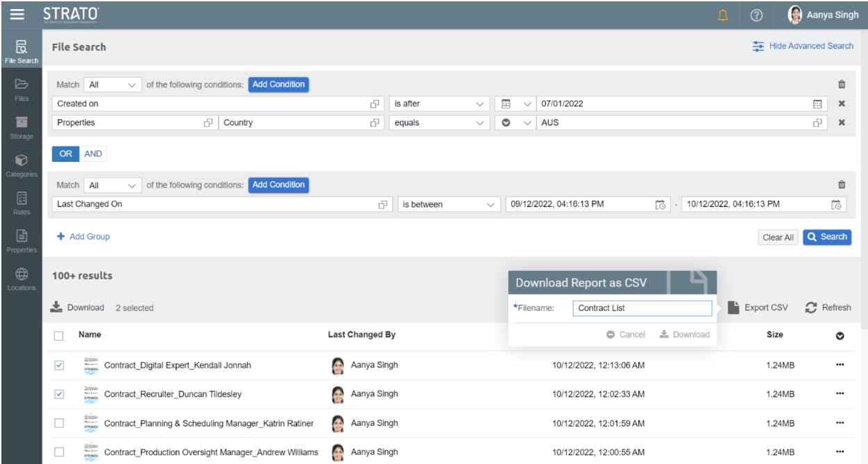Check the Contract_Planning & Scheduling Manager checkbox

point(59,423)
